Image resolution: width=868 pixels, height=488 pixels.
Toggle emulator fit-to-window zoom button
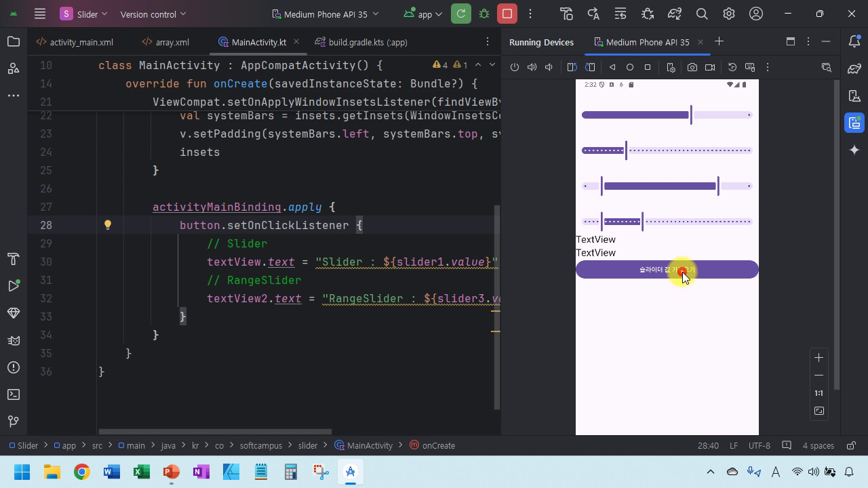tap(818, 411)
